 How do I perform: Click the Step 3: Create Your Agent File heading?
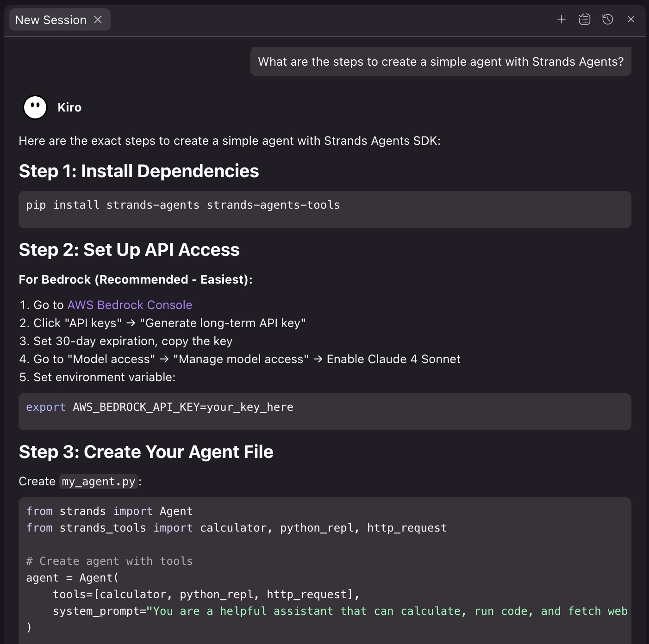146,452
